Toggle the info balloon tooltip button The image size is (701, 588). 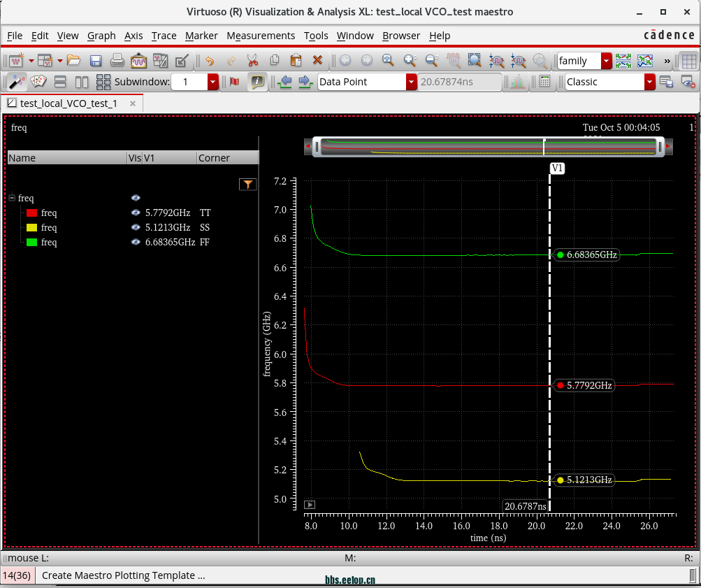pos(257,82)
